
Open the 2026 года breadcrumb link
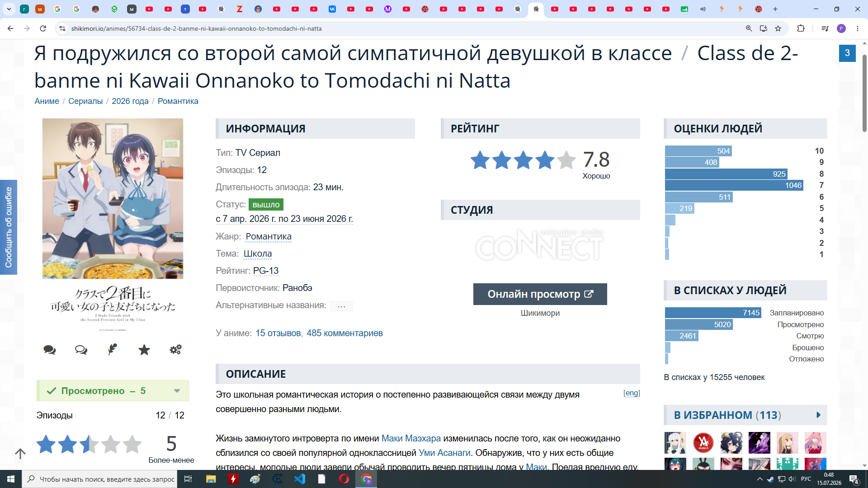point(130,101)
